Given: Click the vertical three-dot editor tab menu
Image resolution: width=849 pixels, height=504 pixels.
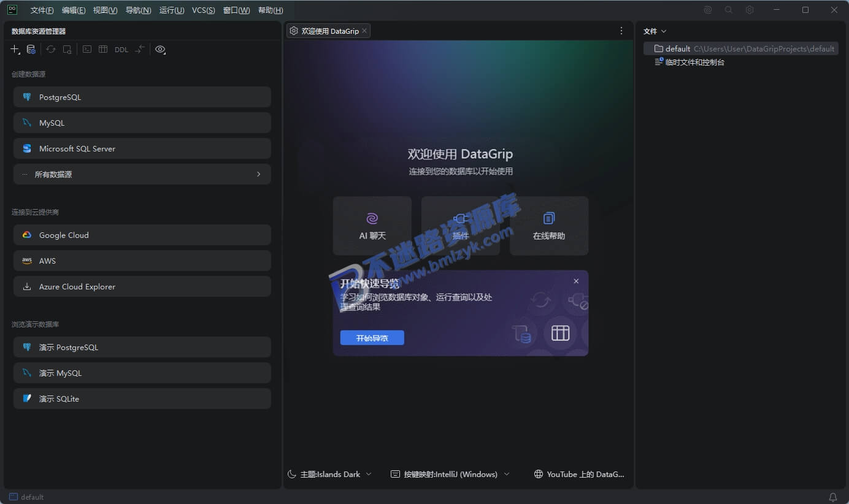Looking at the screenshot, I should [621, 31].
